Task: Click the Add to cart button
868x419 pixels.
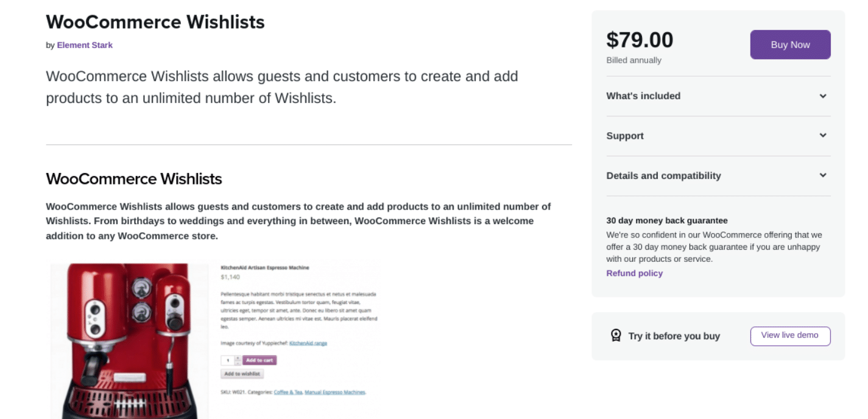Action: click(x=261, y=360)
